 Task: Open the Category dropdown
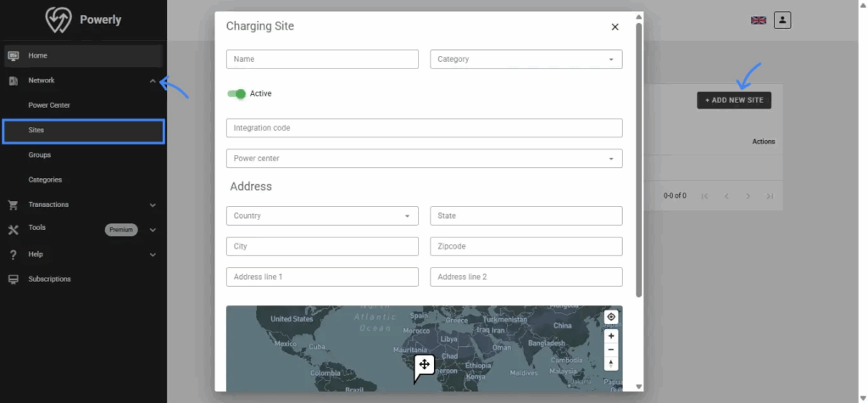(526, 59)
